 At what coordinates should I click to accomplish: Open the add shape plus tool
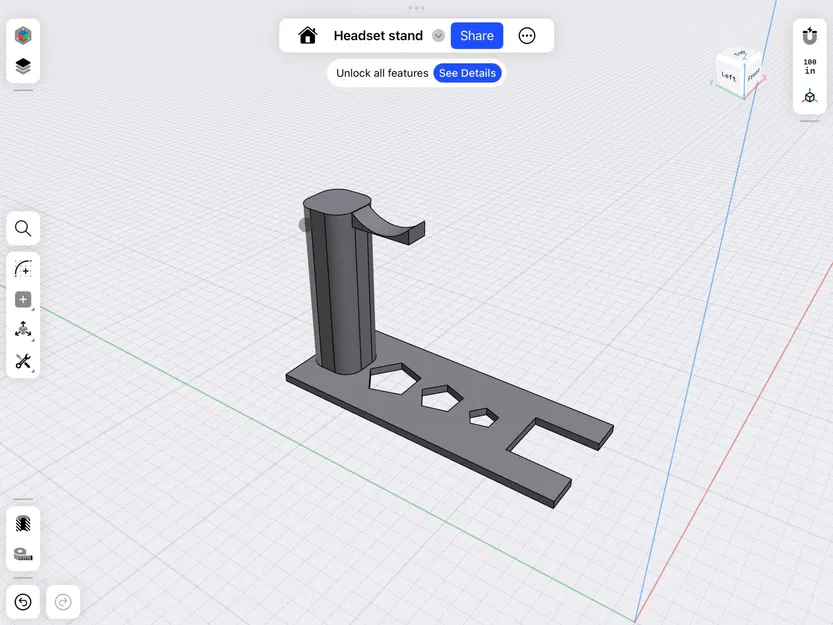tap(23, 300)
